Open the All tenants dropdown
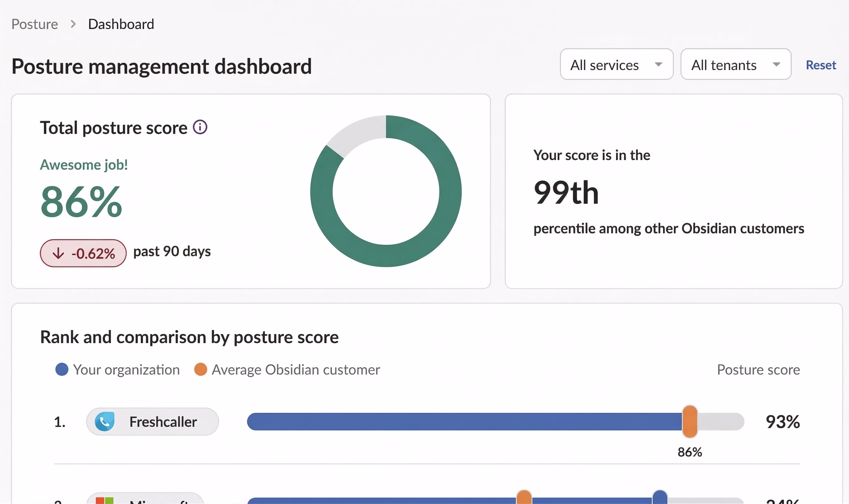The width and height of the screenshot is (849, 504). click(736, 64)
